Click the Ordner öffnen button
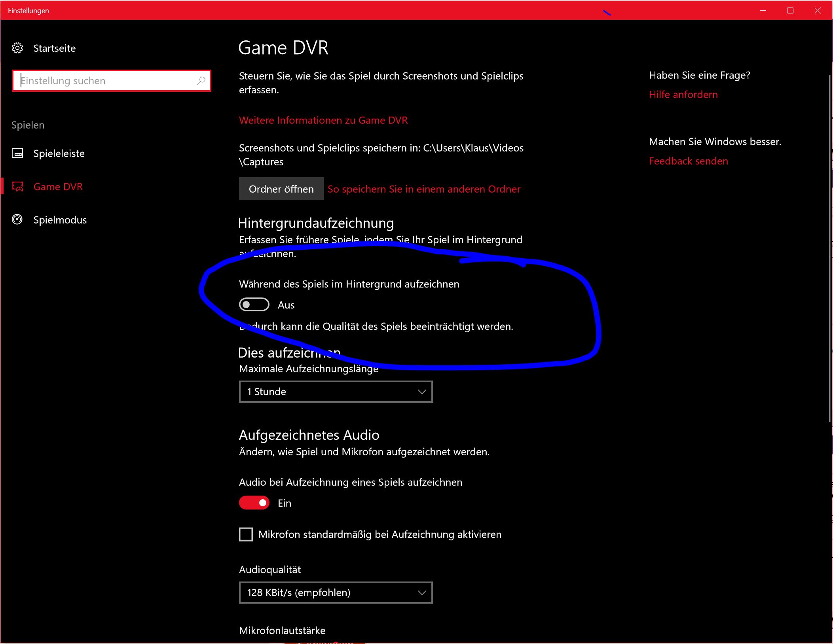833x644 pixels. tap(281, 189)
